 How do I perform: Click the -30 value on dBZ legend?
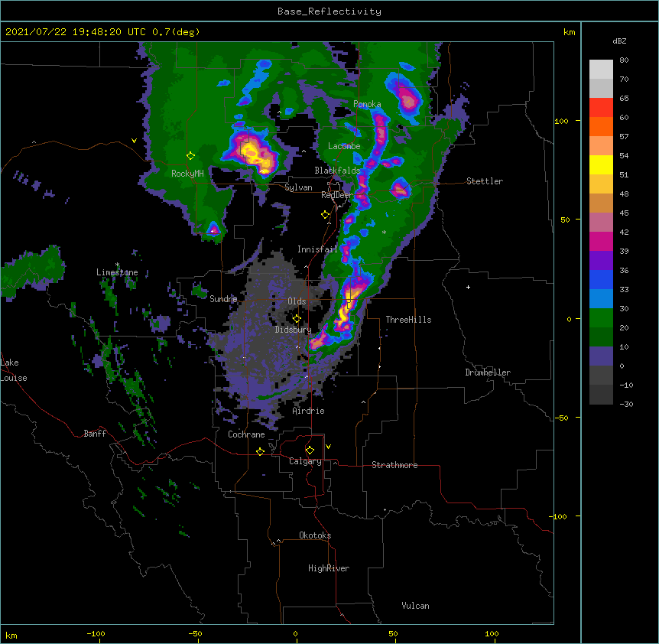pos(626,404)
